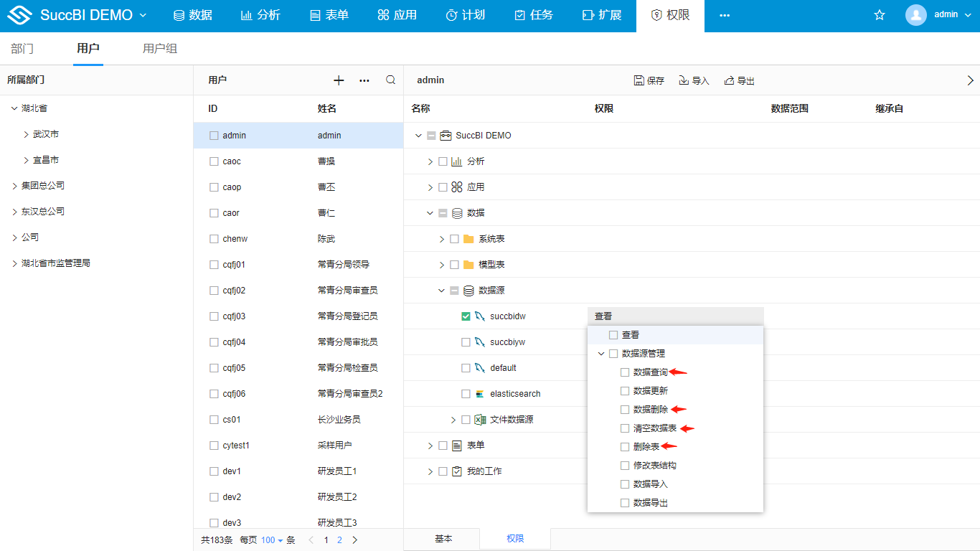The width and height of the screenshot is (980, 551).
Task: Open the 计划 top menu
Action: tap(465, 15)
